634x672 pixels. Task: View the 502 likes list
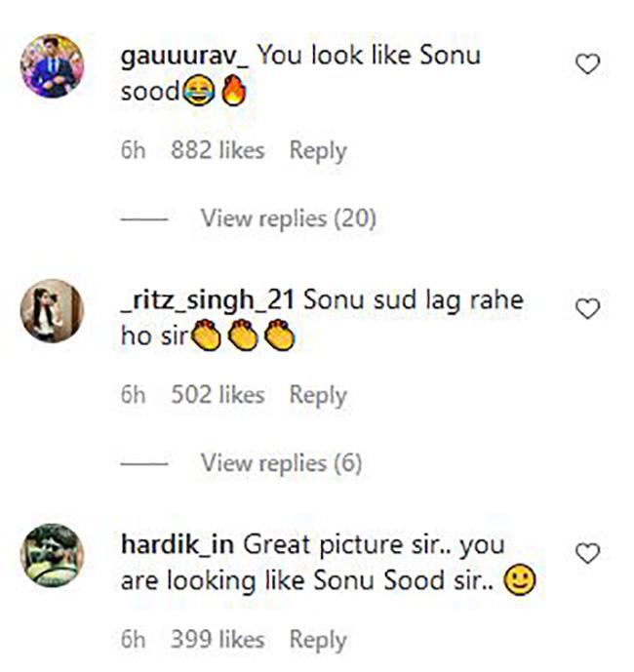click(218, 395)
